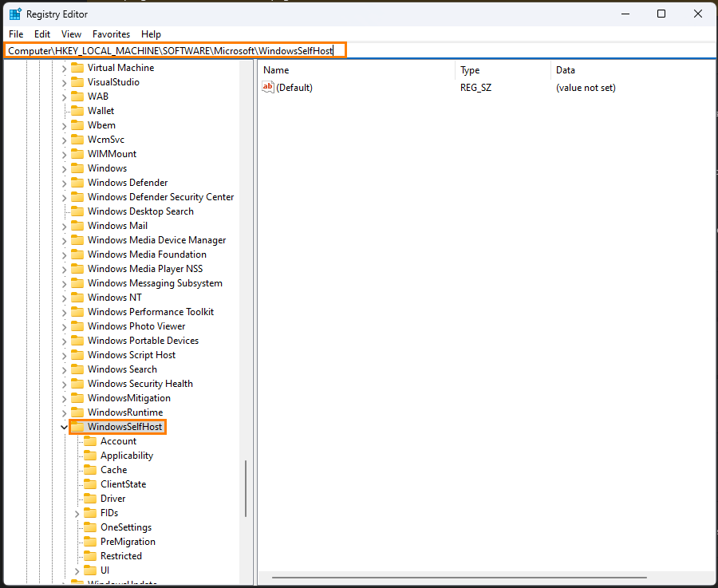Select the WIMMount folder icon

77,154
